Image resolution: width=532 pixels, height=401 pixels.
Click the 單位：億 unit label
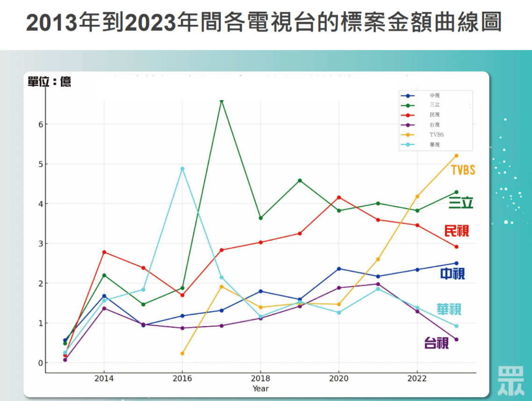[x=50, y=82]
